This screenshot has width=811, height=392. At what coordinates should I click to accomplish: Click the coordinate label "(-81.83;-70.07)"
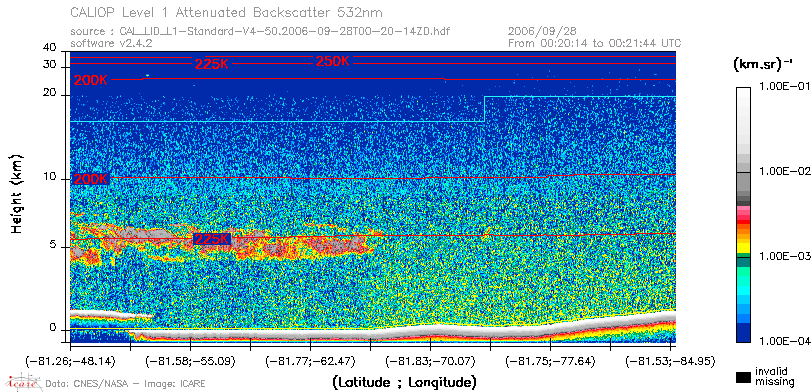tap(430, 360)
